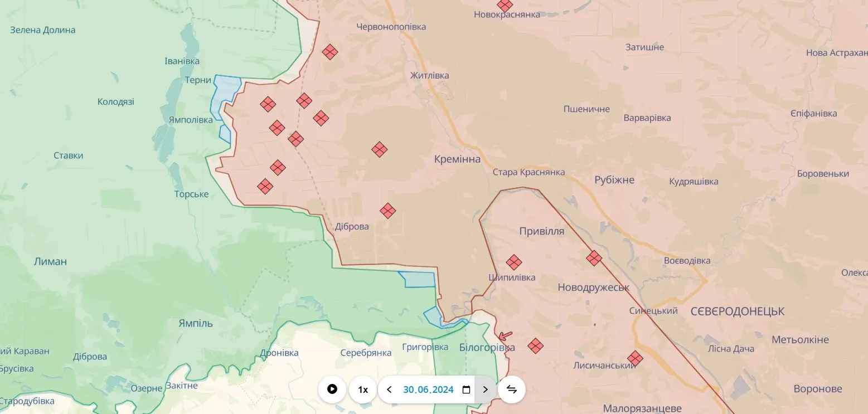This screenshot has width=868, height=414.
Task: Select the unit marker at Новокраснянка
Action: click(505, 5)
